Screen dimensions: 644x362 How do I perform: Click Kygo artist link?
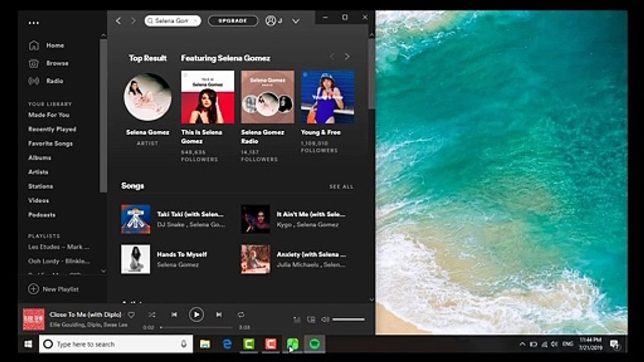coord(284,225)
